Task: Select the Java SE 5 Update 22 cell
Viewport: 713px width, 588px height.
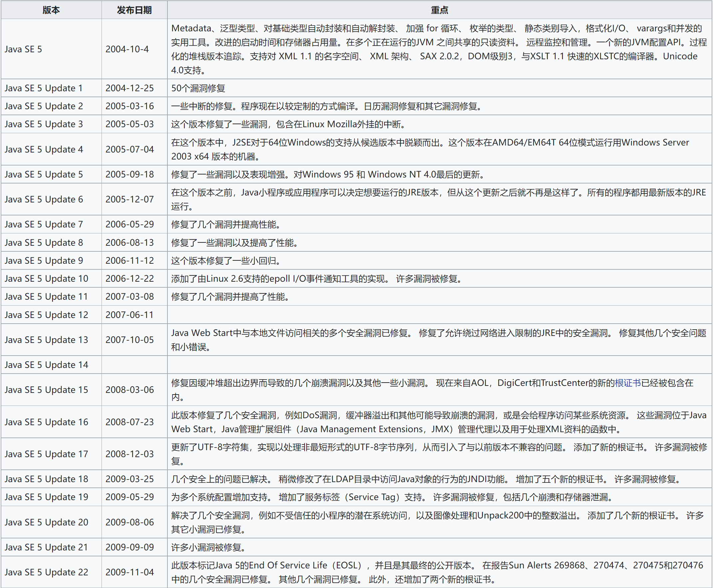Action: click(46, 572)
